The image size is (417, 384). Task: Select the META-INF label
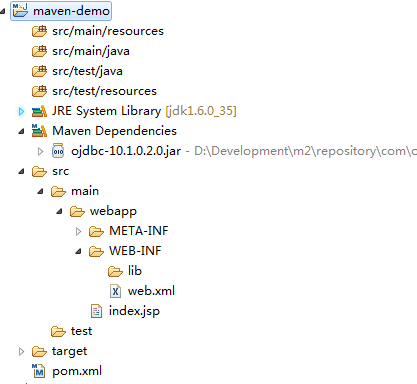point(139,231)
